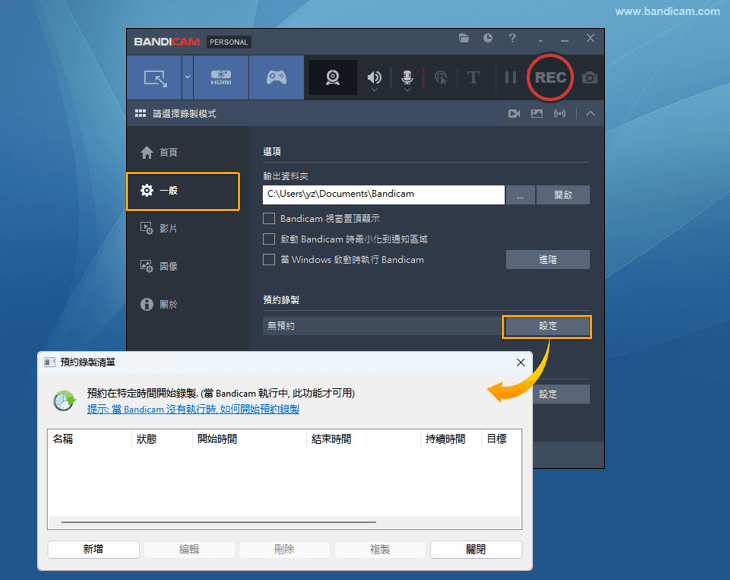
Task: Click the live broadcast signal icon
Action: click(560, 114)
